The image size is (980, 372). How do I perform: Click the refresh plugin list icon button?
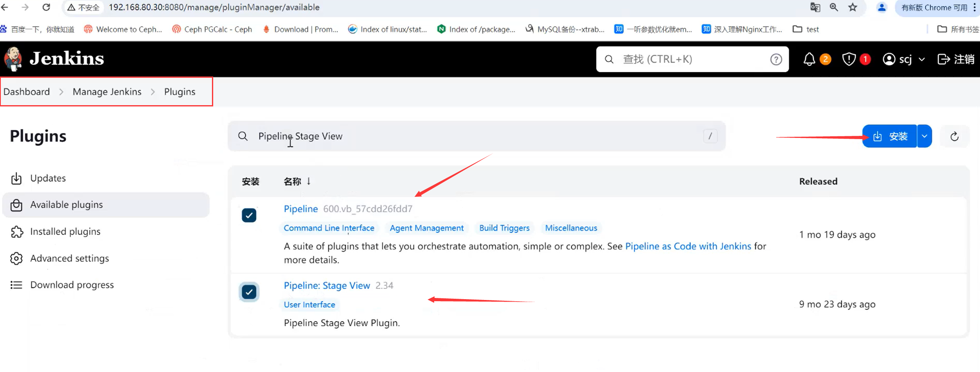[954, 136]
